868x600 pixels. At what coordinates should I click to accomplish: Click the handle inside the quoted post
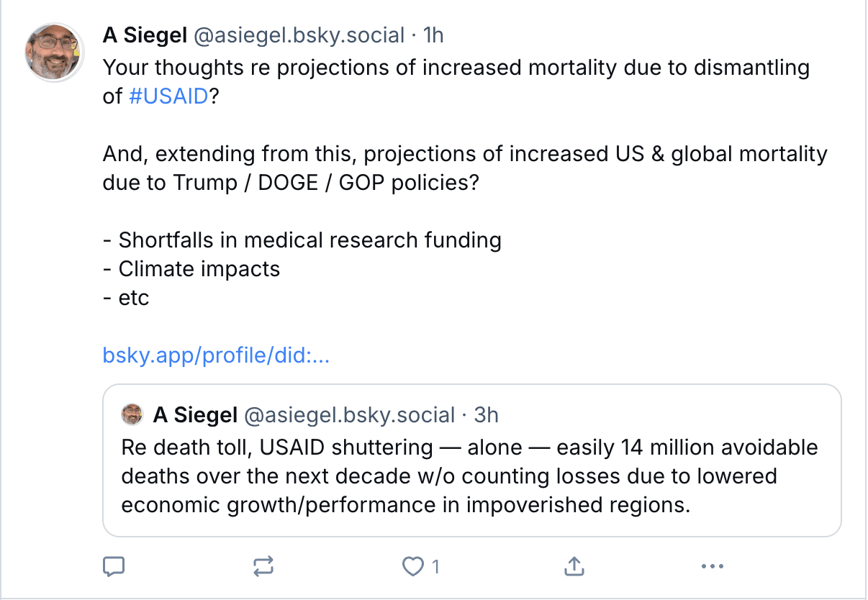(350, 415)
